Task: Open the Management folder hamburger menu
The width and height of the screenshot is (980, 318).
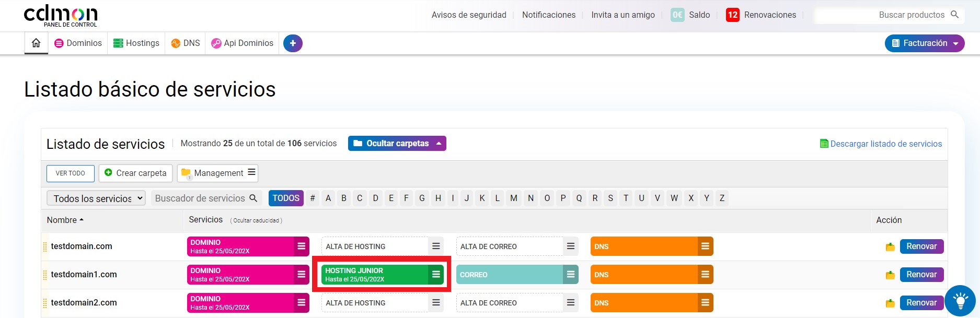Action: tap(251, 172)
